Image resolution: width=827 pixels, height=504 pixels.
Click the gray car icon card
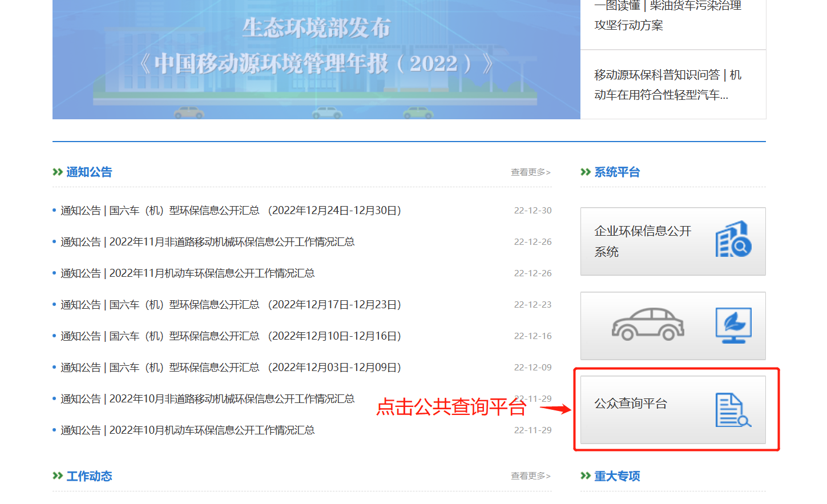point(673,326)
